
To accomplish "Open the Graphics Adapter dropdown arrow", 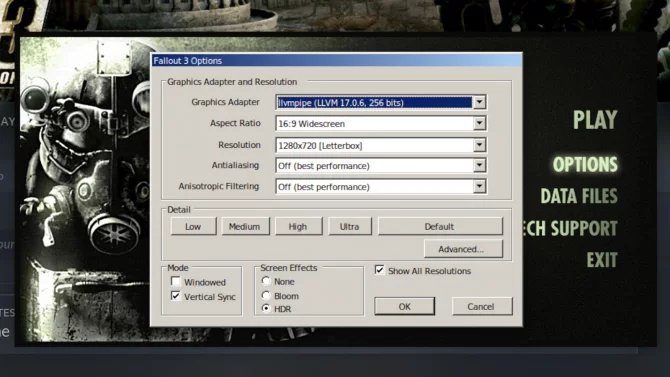I will click(479, 102).
